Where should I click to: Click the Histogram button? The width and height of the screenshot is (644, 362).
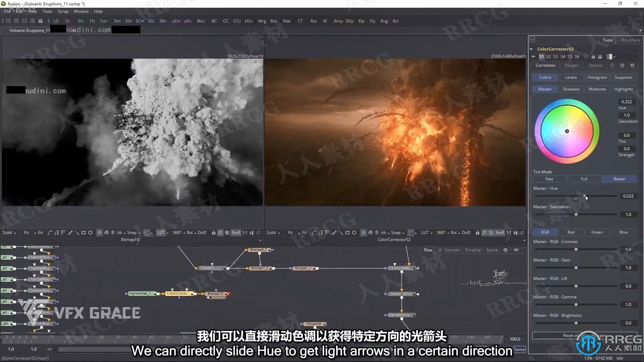597,77
